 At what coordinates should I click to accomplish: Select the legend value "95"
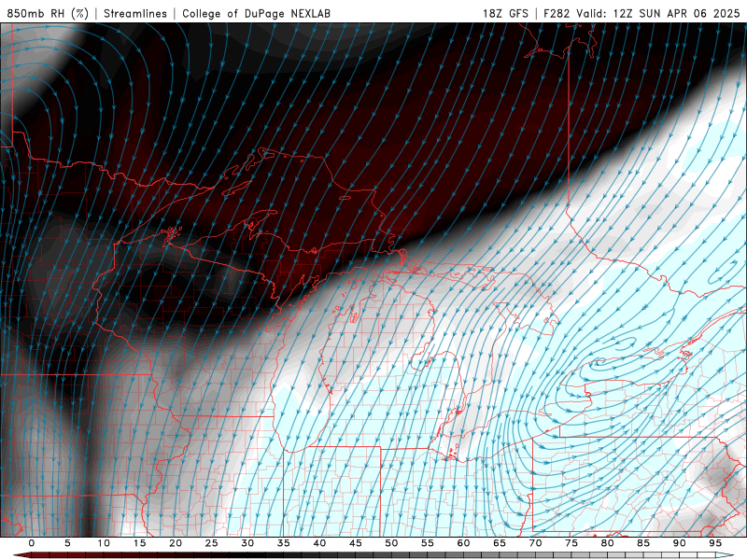[x=715, y=543]
